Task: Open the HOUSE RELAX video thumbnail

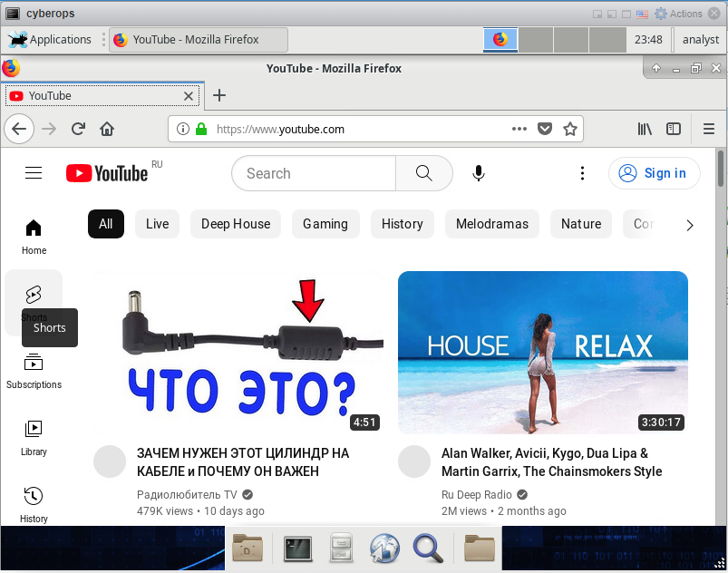Action: click(x=543, y=353)
